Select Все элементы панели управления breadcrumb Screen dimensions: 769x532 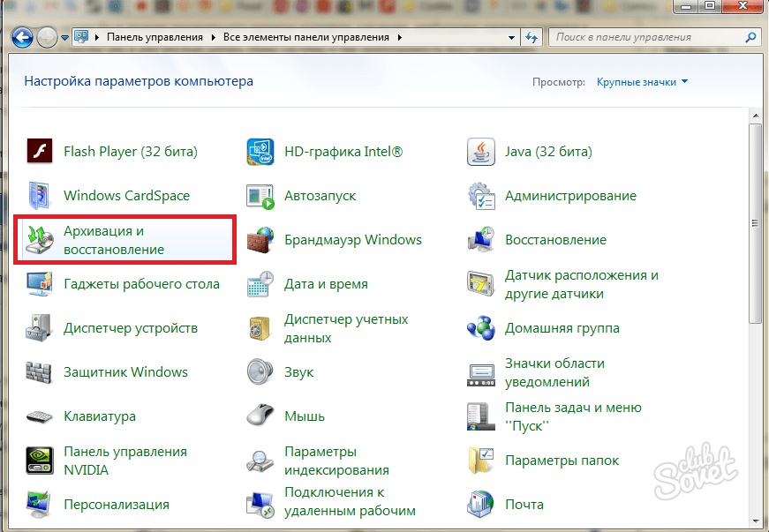pyautogui.click(x=305, y=38)
